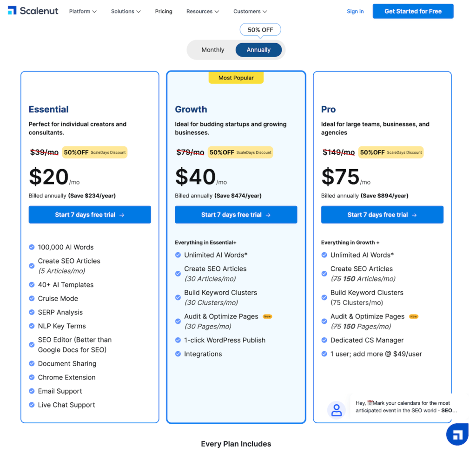Click the checkmark beside Live Chat Support
Image resolution: width=476 pixels, height=453 pixels.
(x=32, y=405)
